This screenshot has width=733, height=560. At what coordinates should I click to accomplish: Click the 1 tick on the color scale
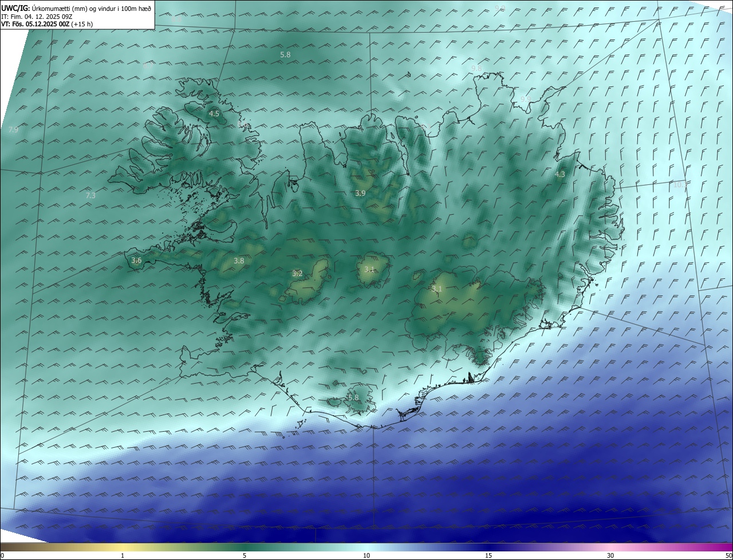(123, 555)
